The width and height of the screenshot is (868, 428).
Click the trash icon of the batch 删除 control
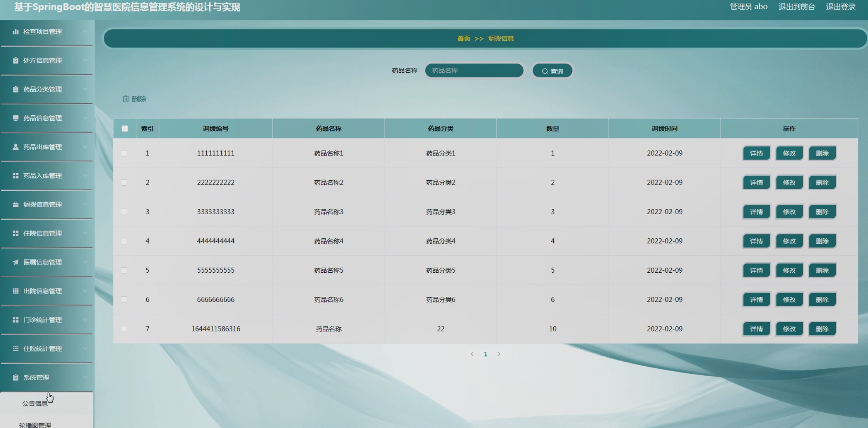point(126,99)
